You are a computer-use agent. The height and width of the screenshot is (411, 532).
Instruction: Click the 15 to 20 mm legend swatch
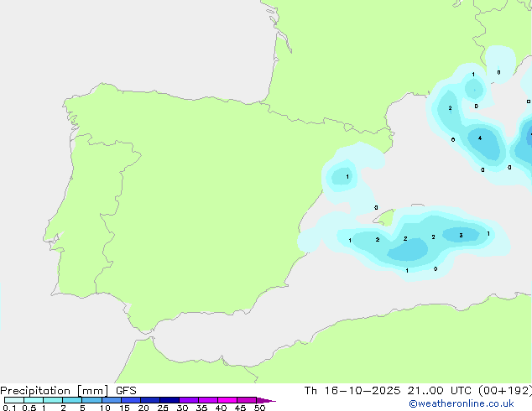(131, 400)
